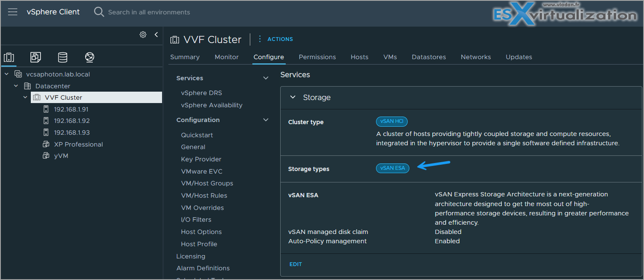644x280 pixels.
Task: Click the three-dot icon next to ACTIONS
Action: coord(260,39)
